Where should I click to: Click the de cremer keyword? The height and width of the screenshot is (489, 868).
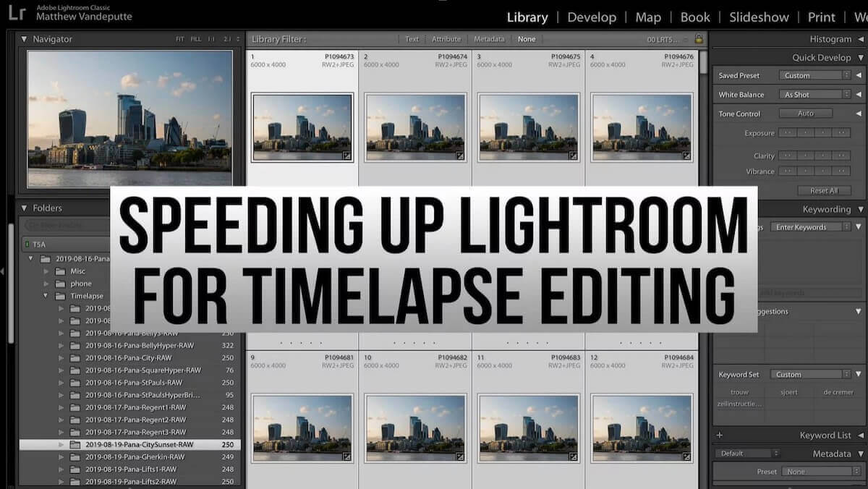click(838, 392)
